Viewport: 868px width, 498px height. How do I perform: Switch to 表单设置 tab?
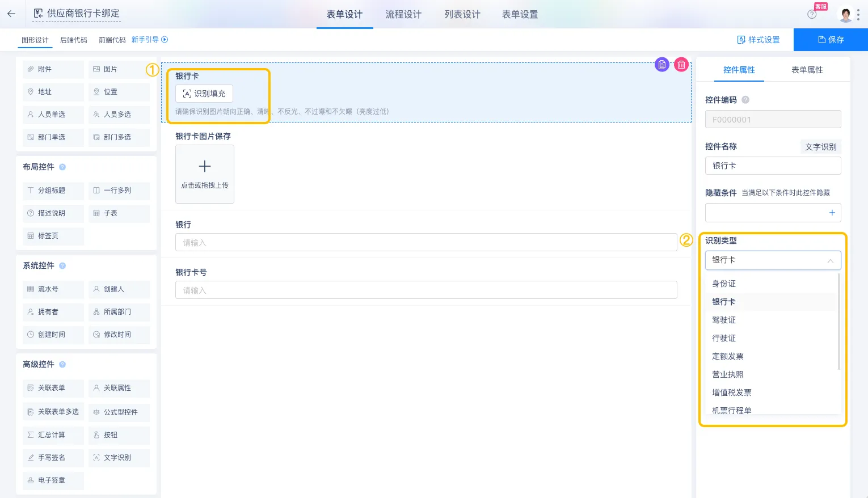[520, 14]
